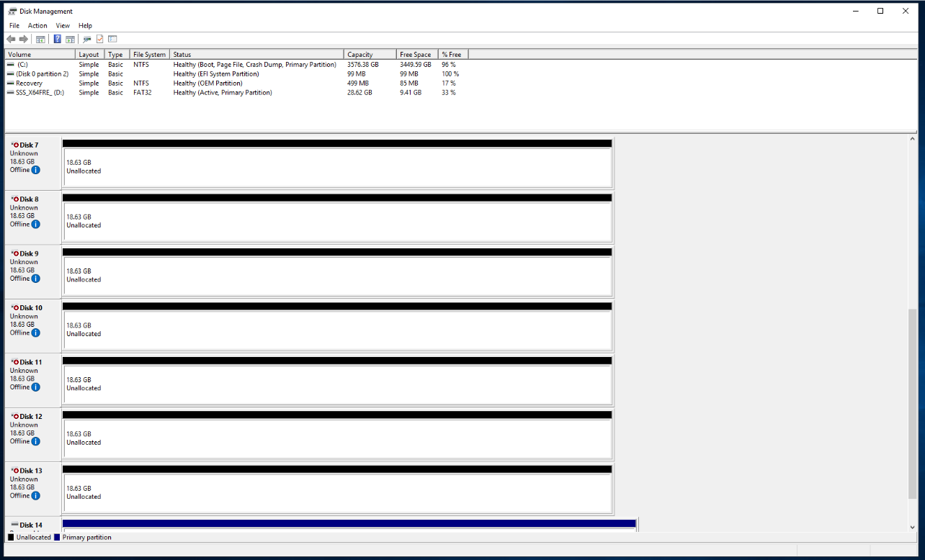Open Help using the blue question mark icon

point(58,39)
